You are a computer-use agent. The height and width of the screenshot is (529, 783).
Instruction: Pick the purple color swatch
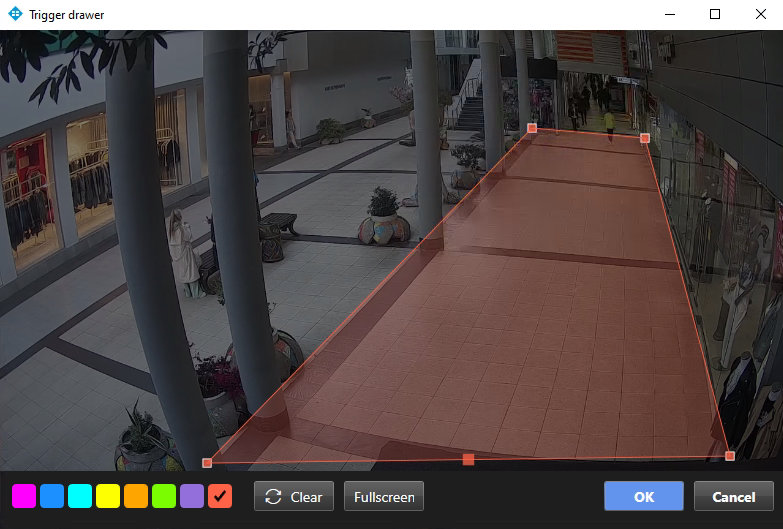coord(192,496)
